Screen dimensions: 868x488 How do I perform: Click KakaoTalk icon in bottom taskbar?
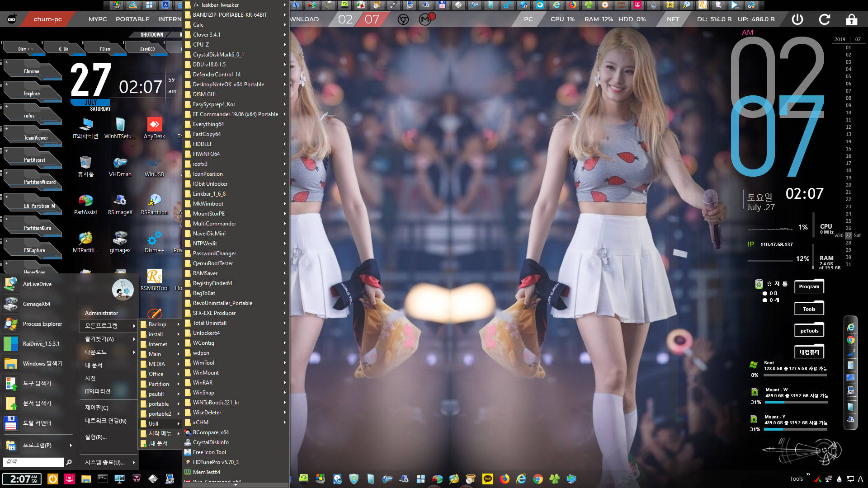click(488, 479)
